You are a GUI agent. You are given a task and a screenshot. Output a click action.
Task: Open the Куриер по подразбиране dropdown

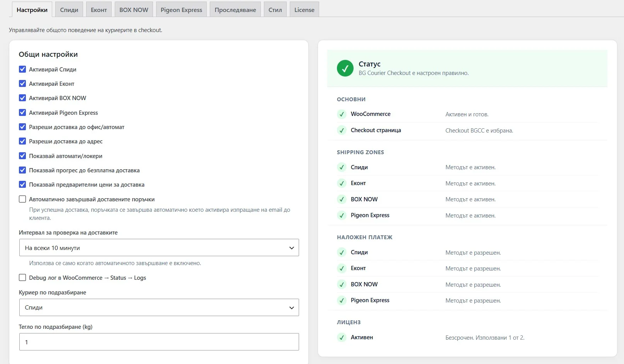point(159,308)
